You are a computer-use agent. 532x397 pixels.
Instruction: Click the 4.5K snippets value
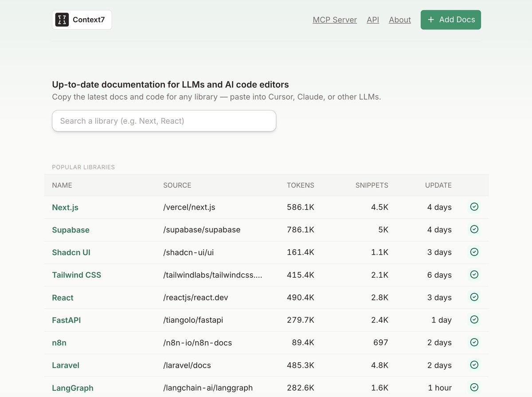pos(379,207)
